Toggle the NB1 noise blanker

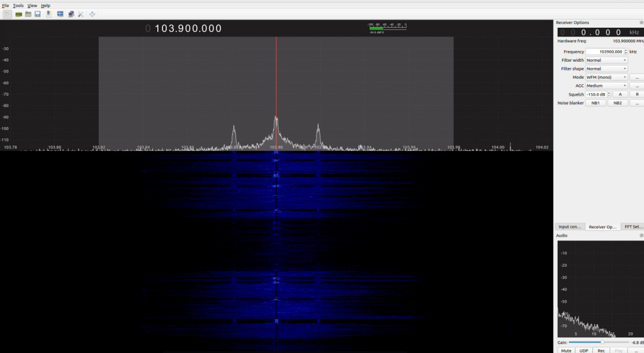[596, 103]
